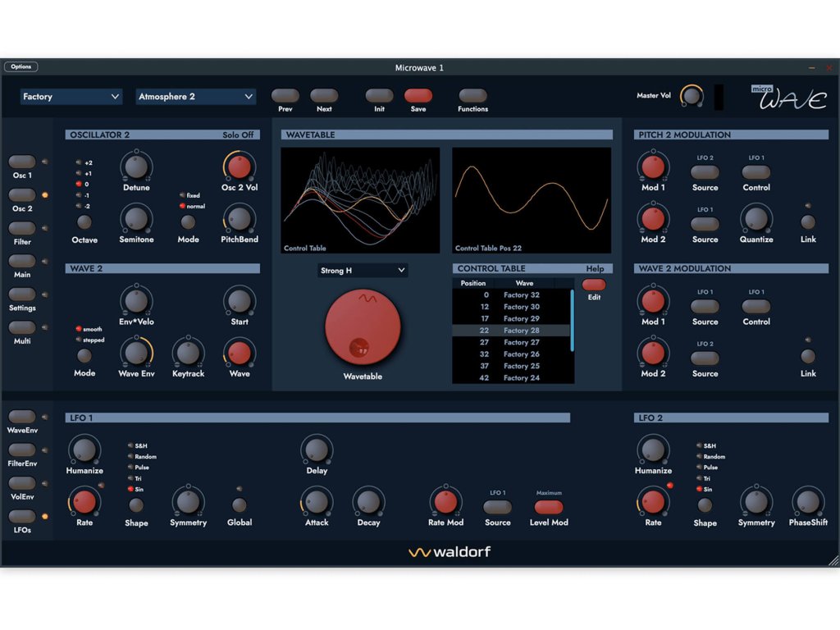Click the Wave 2 Start knob

click(x=239, y=301)
